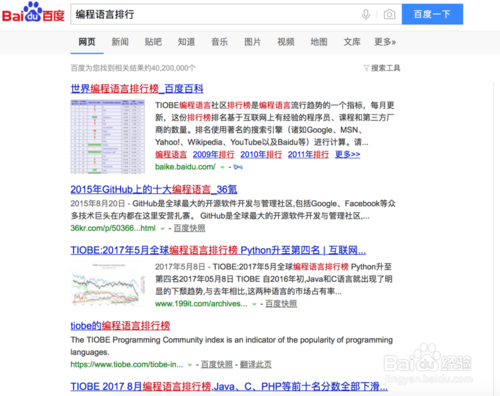
Task: Switch to the 文库 tab
Action: tap(352, 42)
